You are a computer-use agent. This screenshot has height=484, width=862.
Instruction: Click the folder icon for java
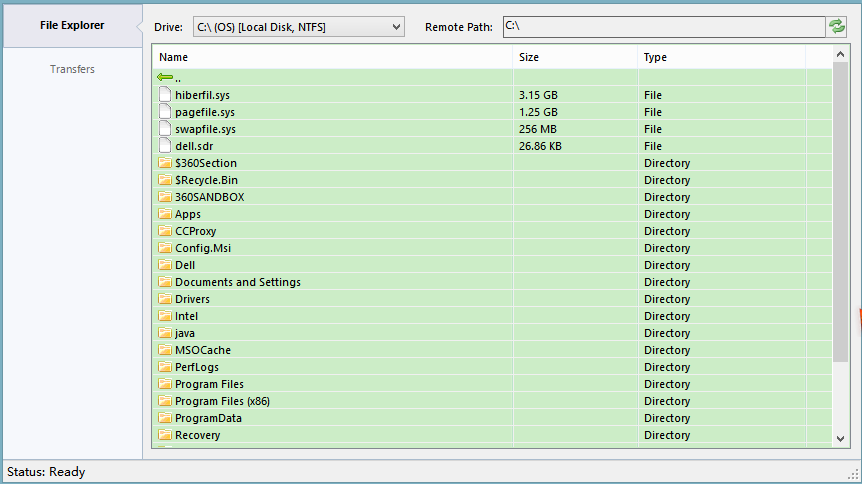tap(164, 333)
